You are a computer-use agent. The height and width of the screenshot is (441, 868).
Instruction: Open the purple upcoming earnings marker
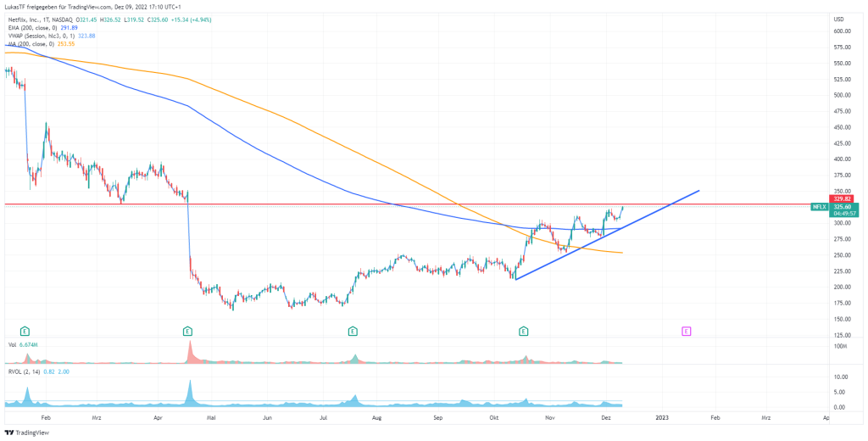coord(687,330)
